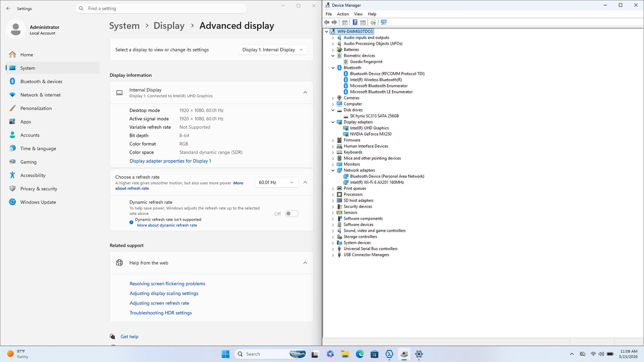The image size is (644, 362).
Task: Open the 60.01 Hz refresh rate dropdown
Action: [277, 183]
